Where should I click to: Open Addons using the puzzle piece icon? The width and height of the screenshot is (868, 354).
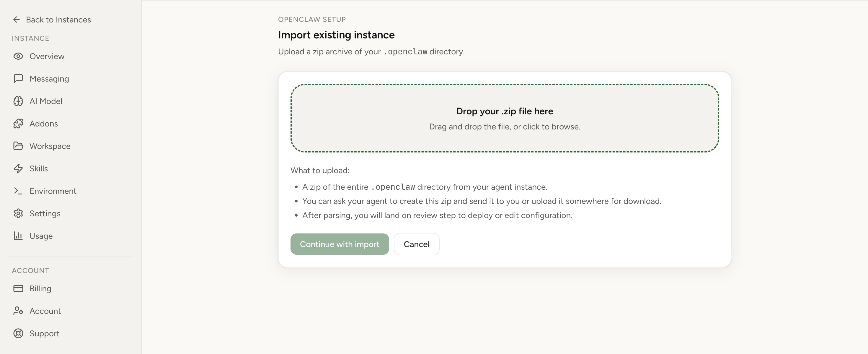click(19, 124)
